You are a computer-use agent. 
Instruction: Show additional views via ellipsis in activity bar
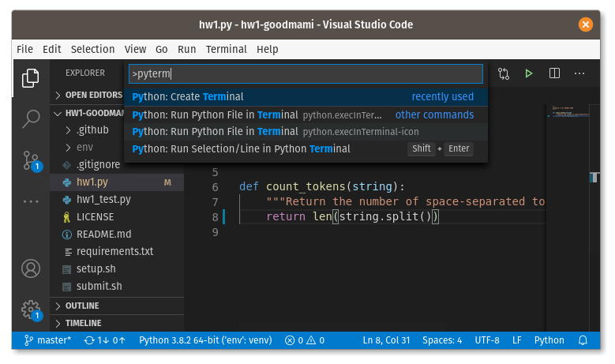[31, 201]
